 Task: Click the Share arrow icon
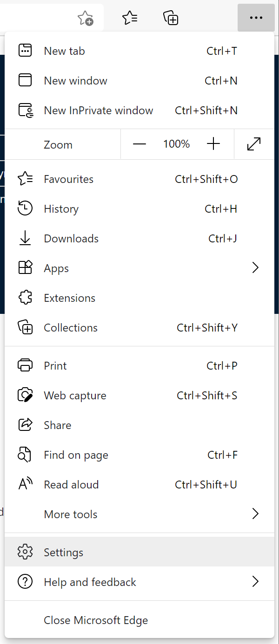[25, 425]
